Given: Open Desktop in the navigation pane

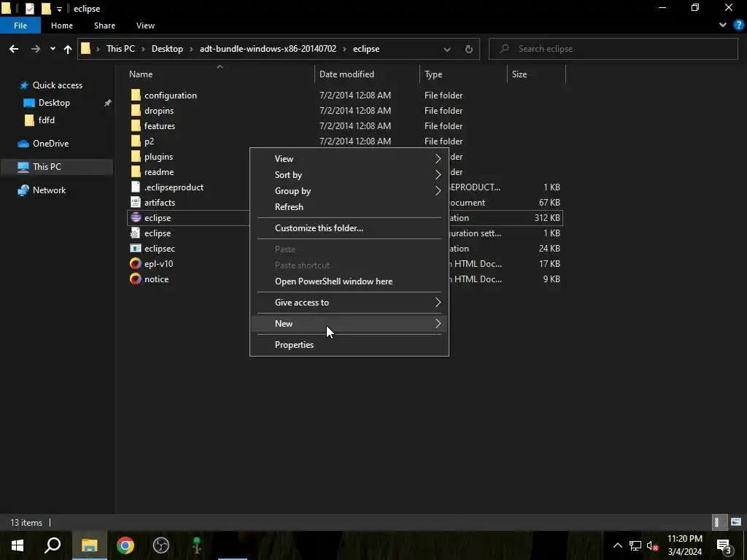Looking at the screenshot, I should [54, 102].
